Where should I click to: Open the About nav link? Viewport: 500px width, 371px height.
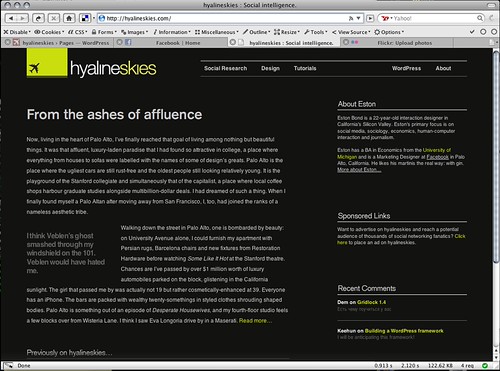(443, 68)
